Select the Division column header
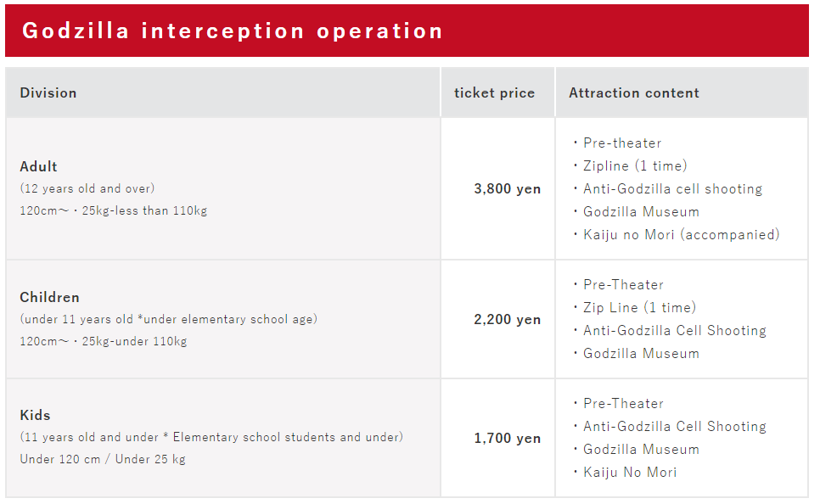 [x=48, y=93]
